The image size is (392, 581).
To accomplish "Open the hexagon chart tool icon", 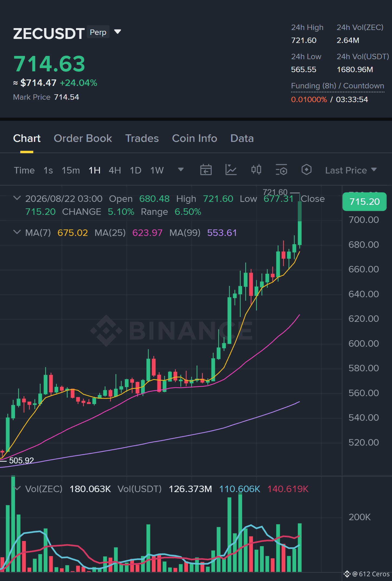I will (x=307, y=170).
